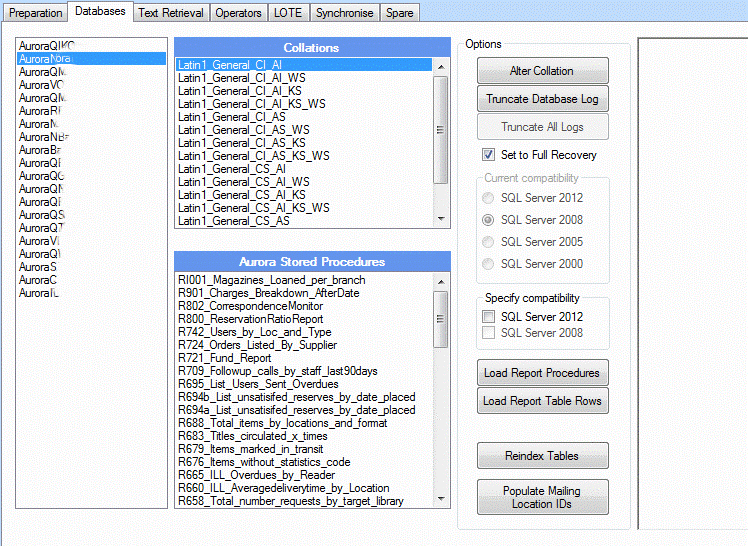This screenshot has height=546, width=748.
Task: Tick SQL Server 2008 under Specify compatibility
Action: pos(488,332)
